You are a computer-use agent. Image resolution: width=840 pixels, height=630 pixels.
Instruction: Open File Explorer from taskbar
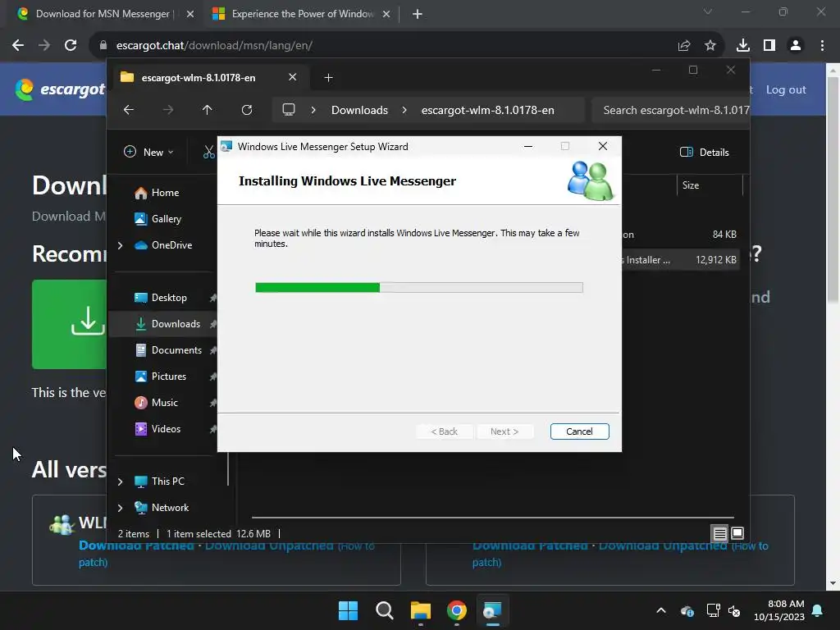tap(421, 610)
